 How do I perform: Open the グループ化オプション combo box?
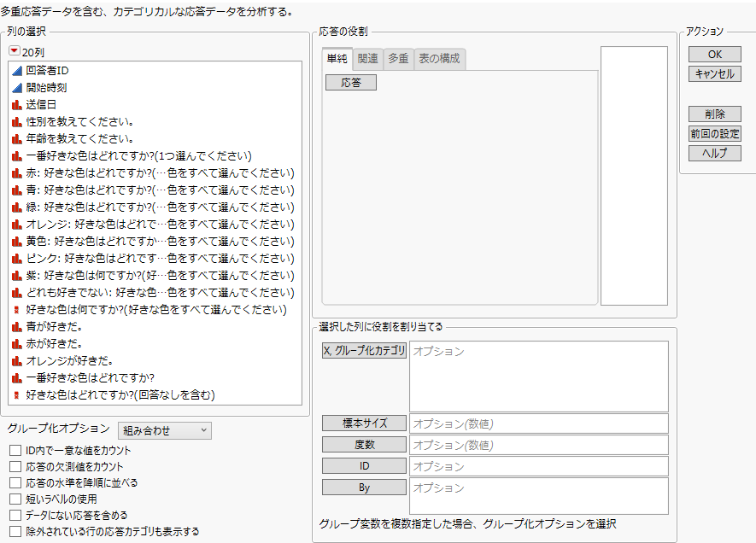pyautogui.click(x=164, y=430)
